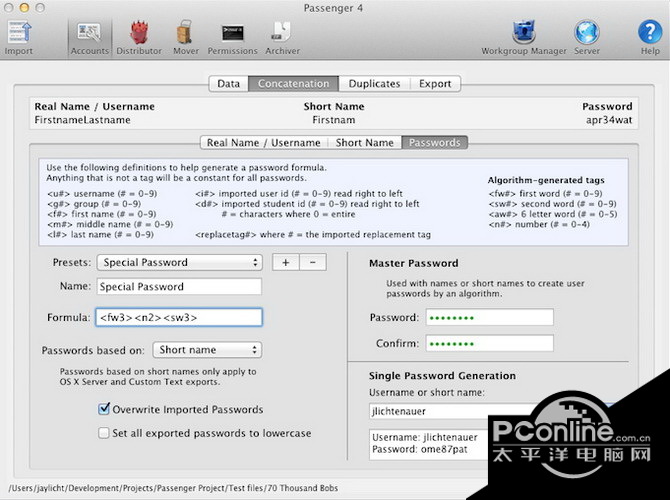Select the Real Name / Username sub-tab

pyautogui.click(x=264, y=143)
